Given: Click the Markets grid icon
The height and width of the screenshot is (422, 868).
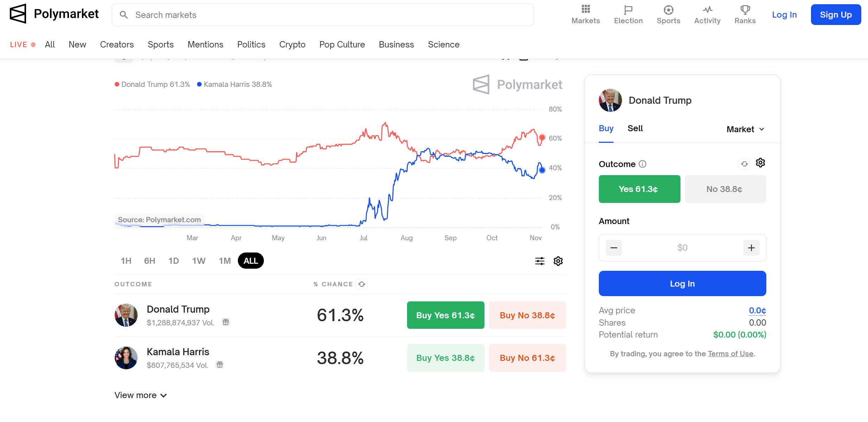Looking at the screenshot, I should [585, 9].
